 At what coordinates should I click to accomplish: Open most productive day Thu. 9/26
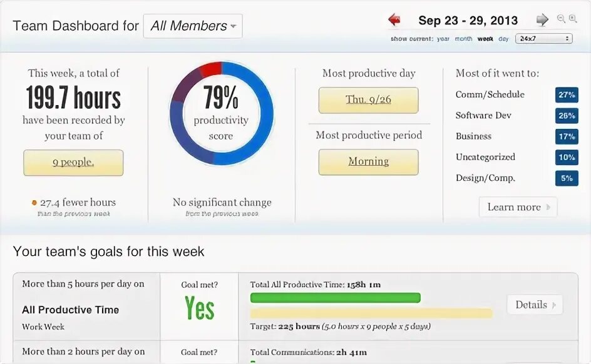(x=368, y=100)
